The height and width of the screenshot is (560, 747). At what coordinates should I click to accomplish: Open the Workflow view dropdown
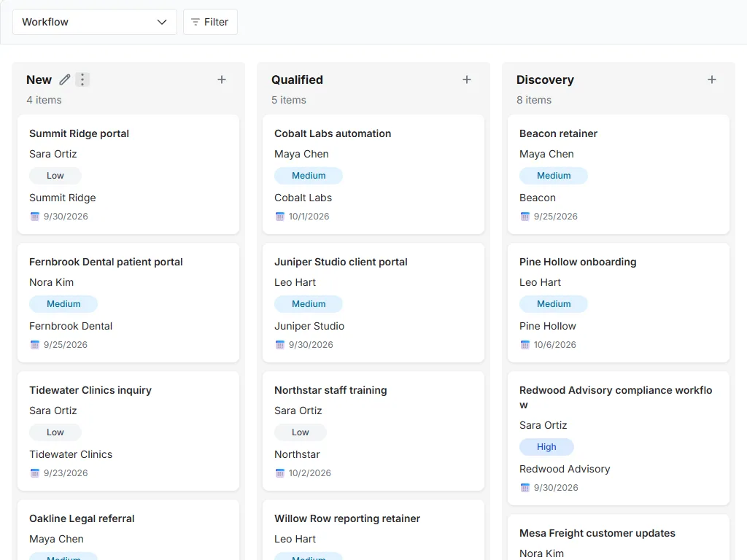[x=94, y=22]
